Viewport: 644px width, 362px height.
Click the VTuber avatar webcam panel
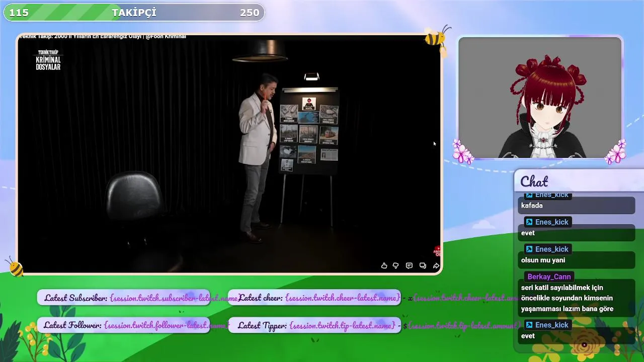pyautogui.click(x=540, y=98)
